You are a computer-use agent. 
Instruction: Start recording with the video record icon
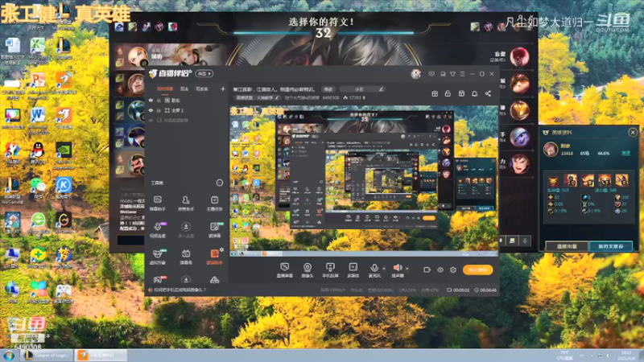point(427,269)
